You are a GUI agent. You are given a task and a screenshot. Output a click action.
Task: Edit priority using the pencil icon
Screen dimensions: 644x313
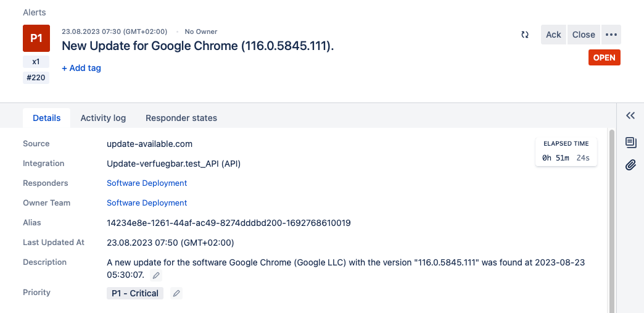176,293
